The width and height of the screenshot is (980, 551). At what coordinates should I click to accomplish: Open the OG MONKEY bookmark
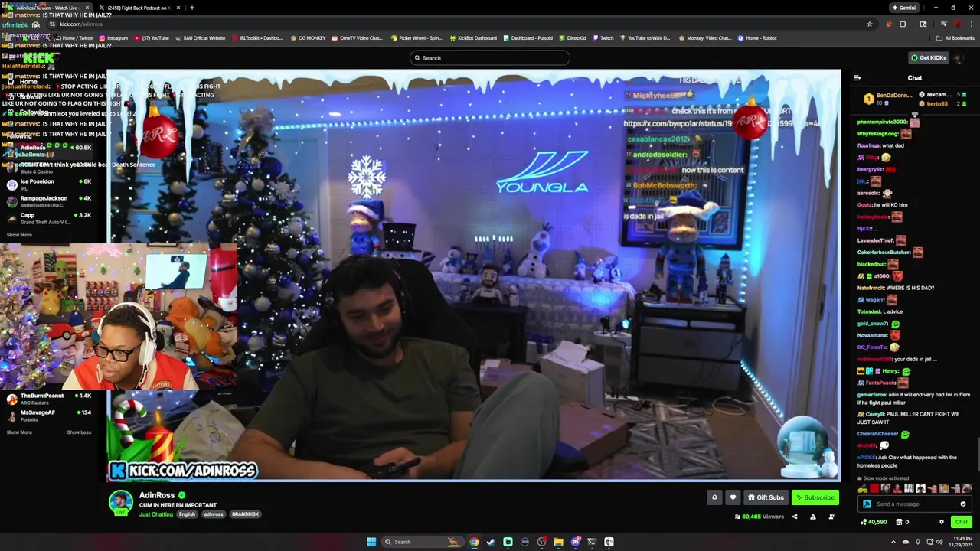click(x=308, y=37)
